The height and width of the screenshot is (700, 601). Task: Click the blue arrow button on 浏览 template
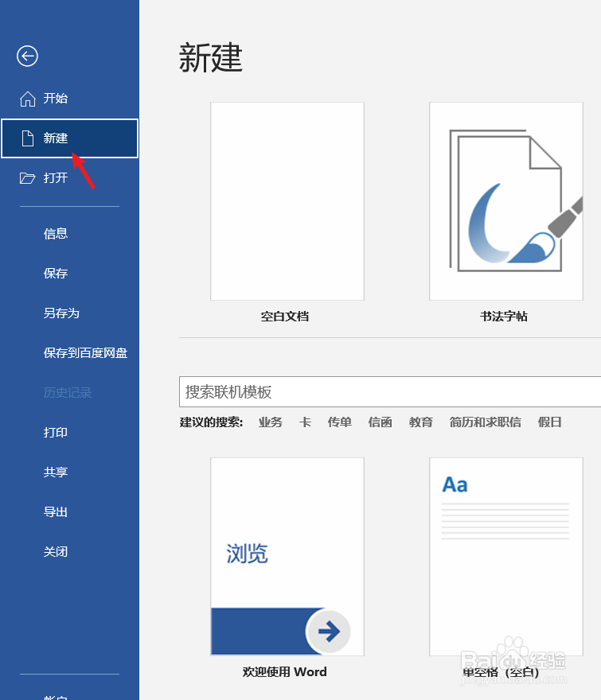click(x=329, y=632)
